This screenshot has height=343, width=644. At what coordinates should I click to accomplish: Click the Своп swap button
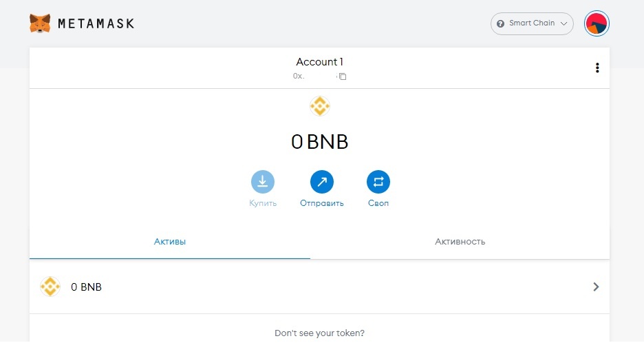click(378, 182)
